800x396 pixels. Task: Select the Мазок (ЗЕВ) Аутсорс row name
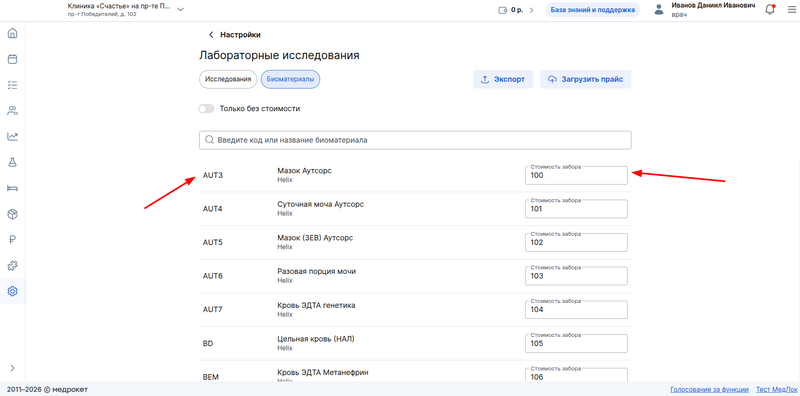[x=315, y=238]
